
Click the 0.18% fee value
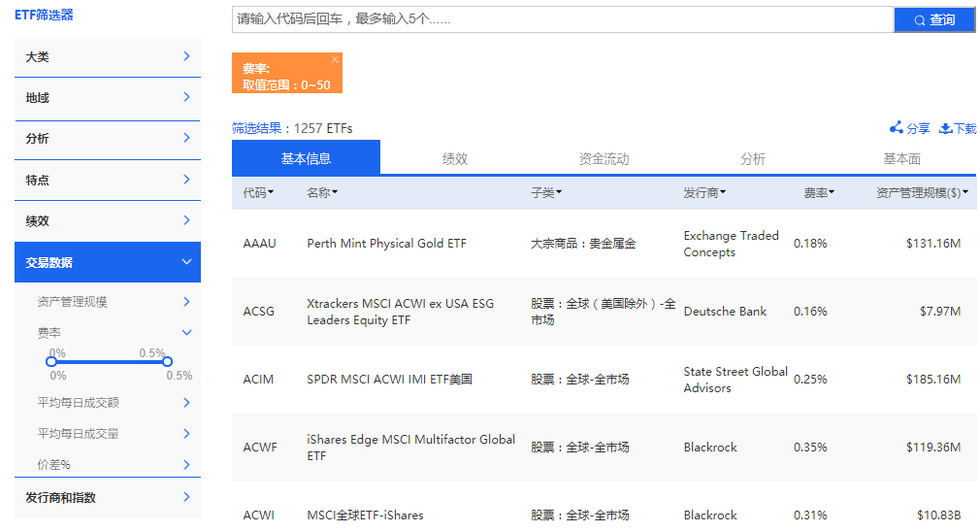(810, 244)
